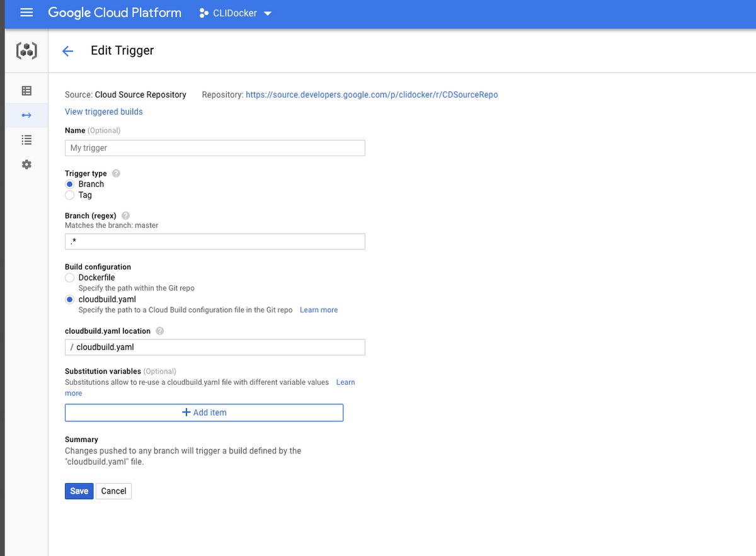Choose Dockerfile as build configuration
The height and width of the screenshot is (556, 756).
tap(69, 278)
